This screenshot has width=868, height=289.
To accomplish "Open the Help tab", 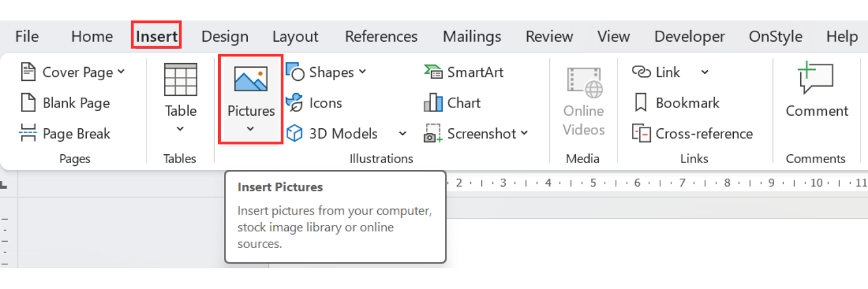I will point(841,36).
